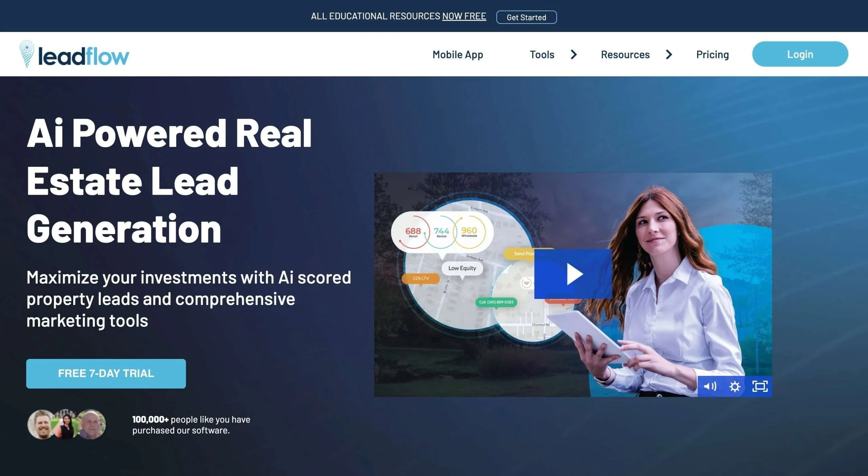Image resolution: width=868 pixels, height=476 pixels.
Task: Click the Get Started banner button
Action: [x=526, y=17]
